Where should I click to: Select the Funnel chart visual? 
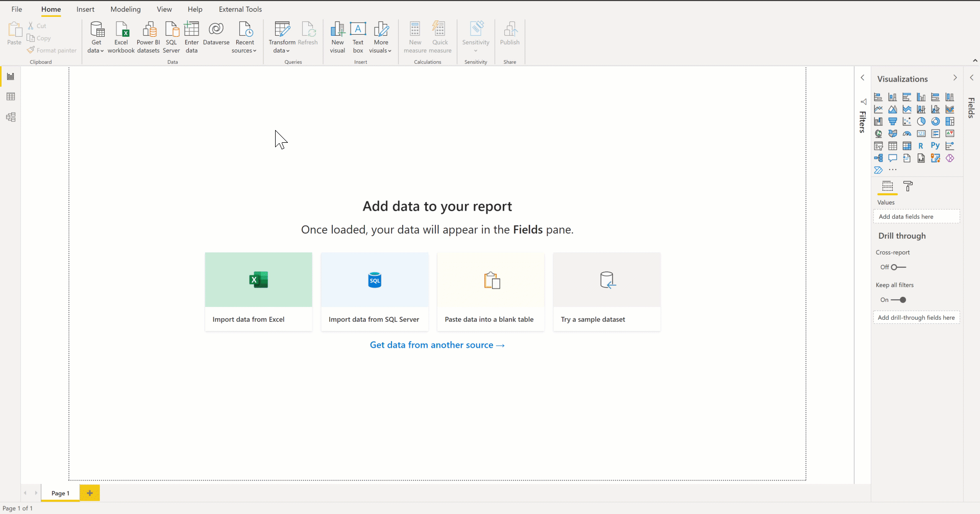click(x=892, y=121)
